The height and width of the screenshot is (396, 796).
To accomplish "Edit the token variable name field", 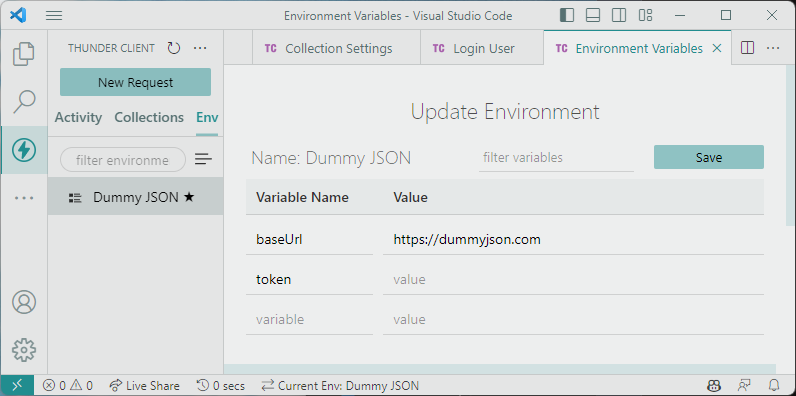I will coord(309,279).
